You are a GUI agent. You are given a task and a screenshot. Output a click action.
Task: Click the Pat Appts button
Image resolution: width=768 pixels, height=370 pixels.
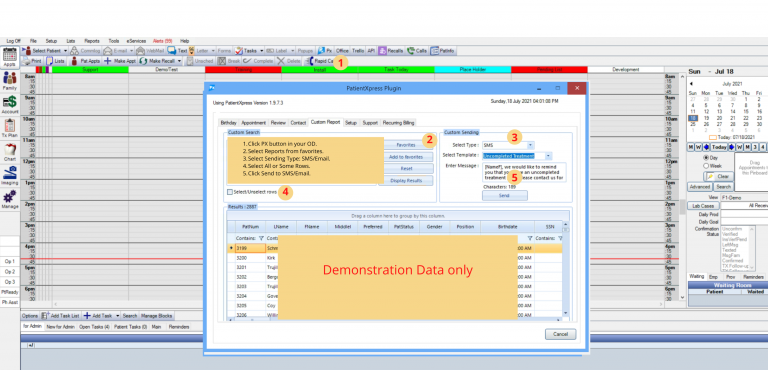pyautogui.click(x=86, y=61)
